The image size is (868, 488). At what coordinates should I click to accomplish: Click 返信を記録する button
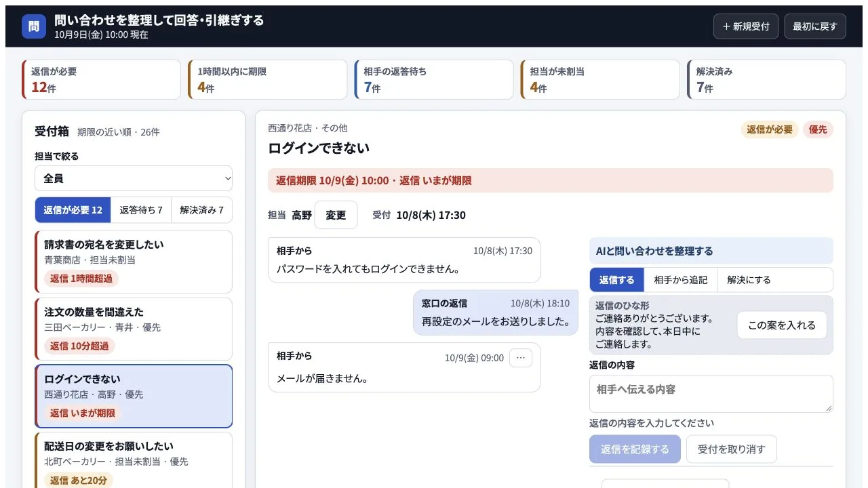[x=635, y=449]
